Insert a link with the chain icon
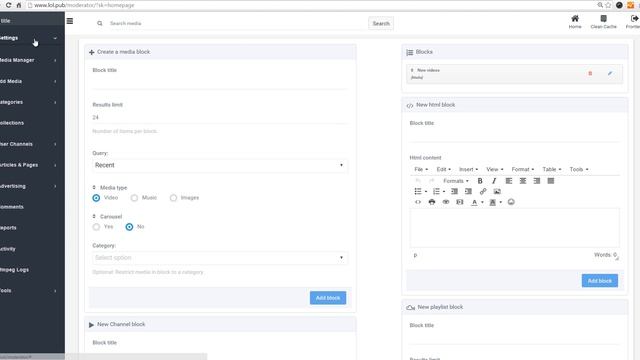The width and height of the screenshot is (640, 360). tap(483, 191)
